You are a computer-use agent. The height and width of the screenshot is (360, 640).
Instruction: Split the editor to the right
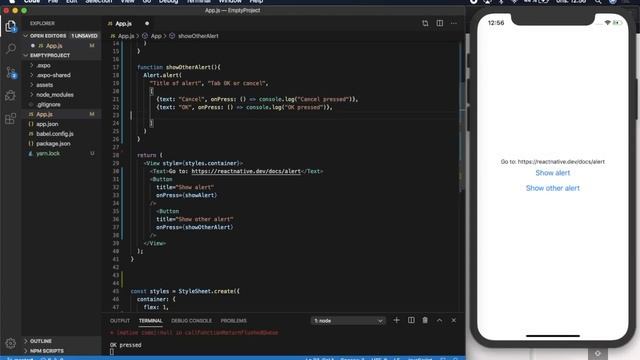click(x=440, y=23)
